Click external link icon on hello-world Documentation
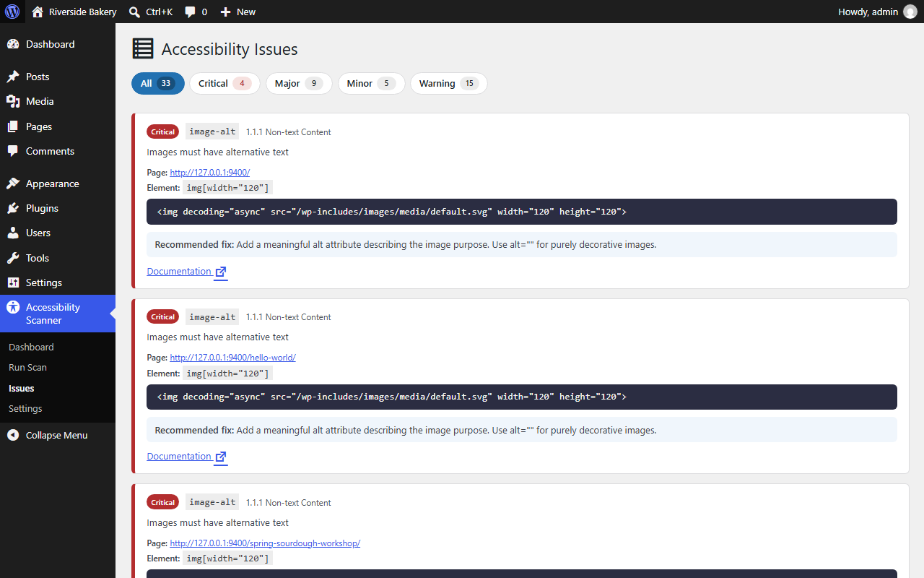 pos(221,457)
